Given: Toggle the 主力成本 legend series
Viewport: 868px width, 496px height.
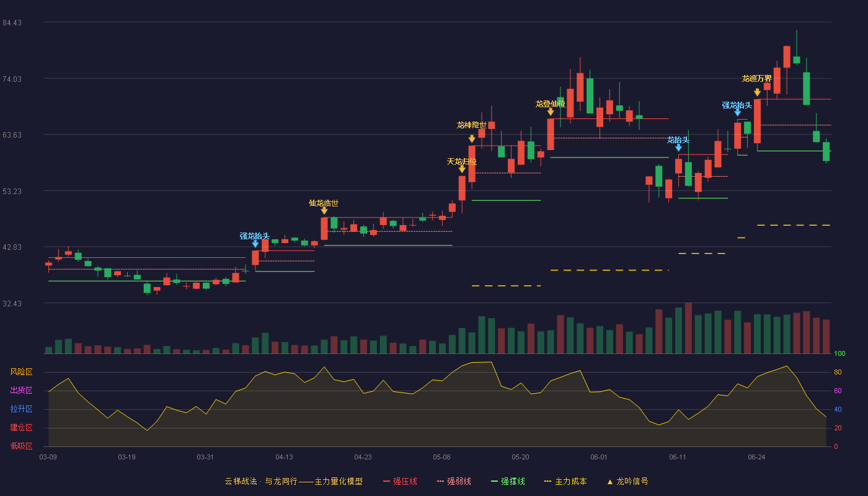Looking at the screenshot, I should pos(565,481).
